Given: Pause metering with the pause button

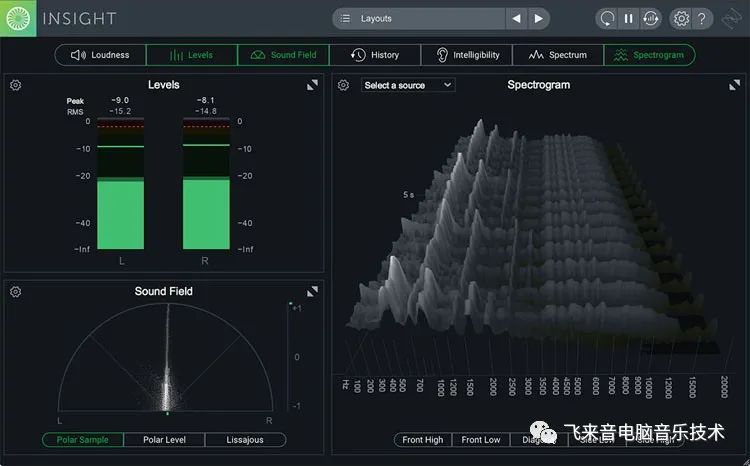Looking at the screenshot, I should pyautogui.click(x=629, y=19).
